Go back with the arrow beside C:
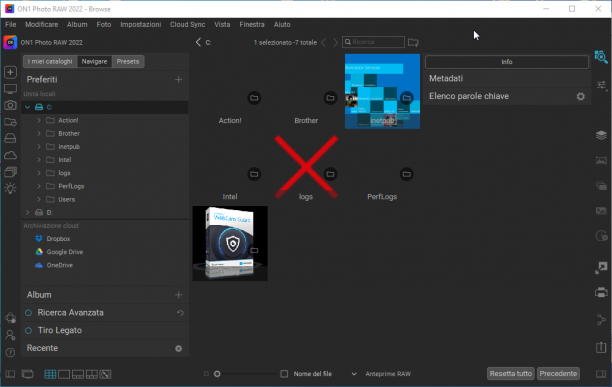Image resolution: width=612 pixels, height=387 pixels. coord(198,42)
